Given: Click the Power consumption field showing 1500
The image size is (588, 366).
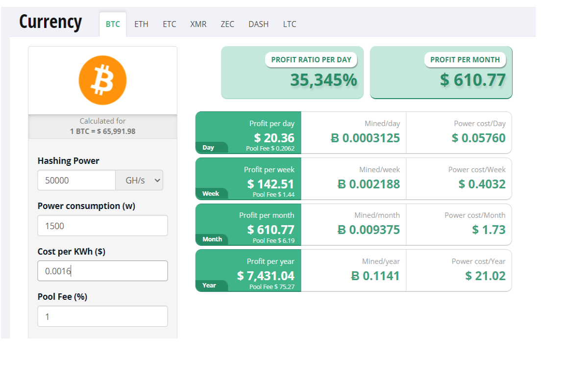Looking at the screenshot, I should (102, 226).
